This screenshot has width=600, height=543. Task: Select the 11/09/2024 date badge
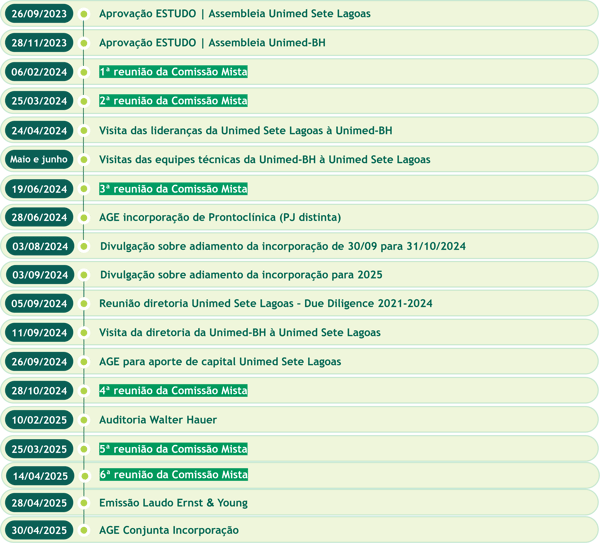click(x=39, y=333)
